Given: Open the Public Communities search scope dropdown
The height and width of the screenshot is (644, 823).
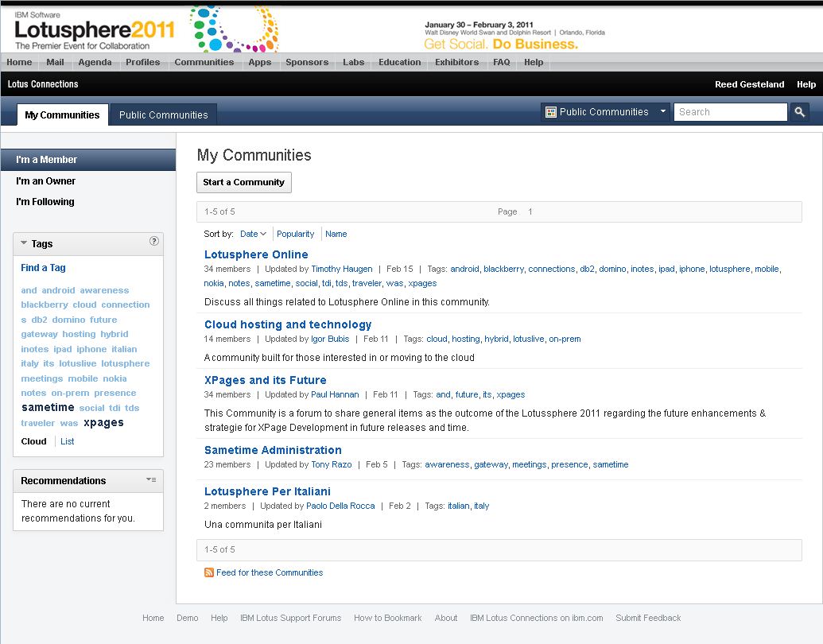Looking at the screenshot, I should tap(606, 112).
